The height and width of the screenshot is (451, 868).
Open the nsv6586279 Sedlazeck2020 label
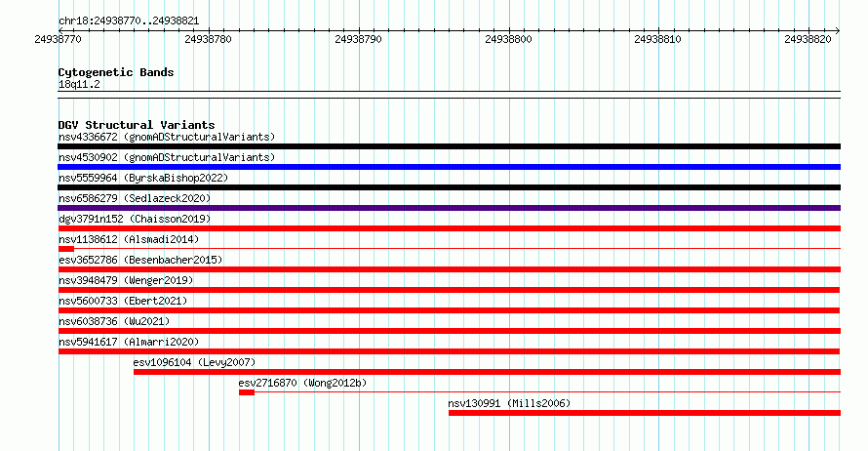tap(135, 198)
